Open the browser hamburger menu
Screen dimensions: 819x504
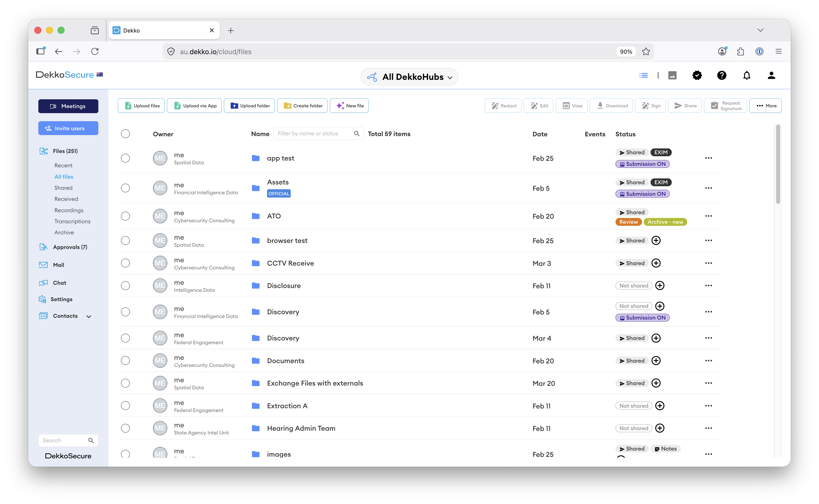[x=779, y=51]
